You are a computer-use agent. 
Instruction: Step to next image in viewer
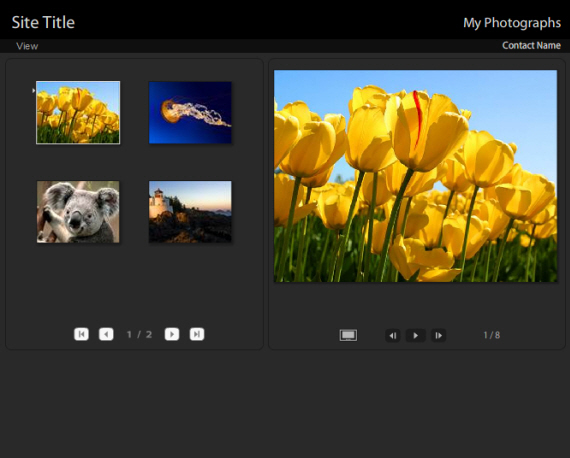(438, 336)
